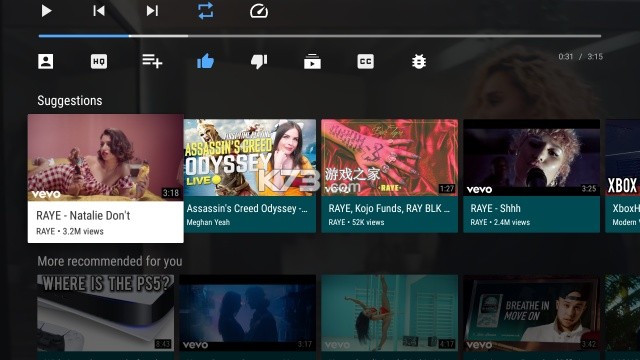Viewport: 640px width, 360px height.
Task: Open RAYE, Kojo Funds, RAY BLK video
Action: coord(389,176)
